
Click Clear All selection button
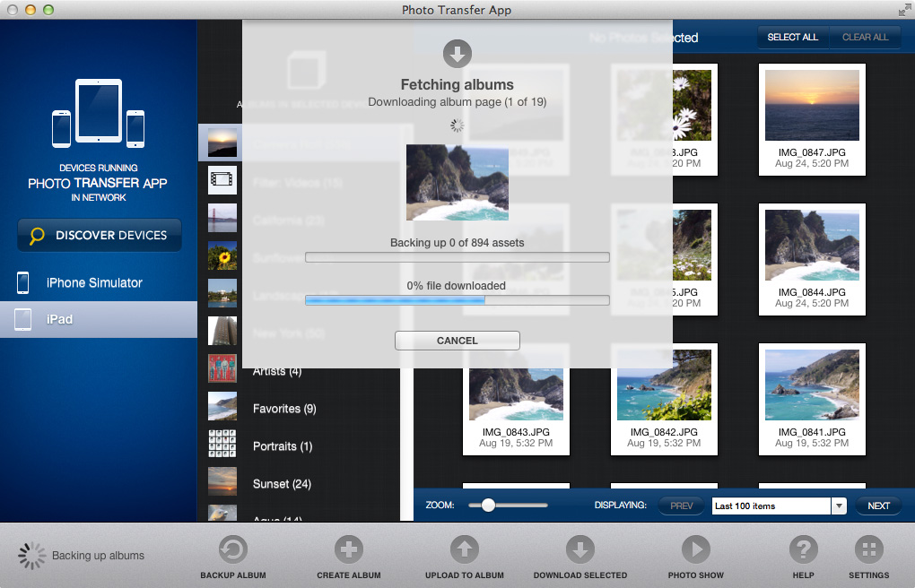865,38
